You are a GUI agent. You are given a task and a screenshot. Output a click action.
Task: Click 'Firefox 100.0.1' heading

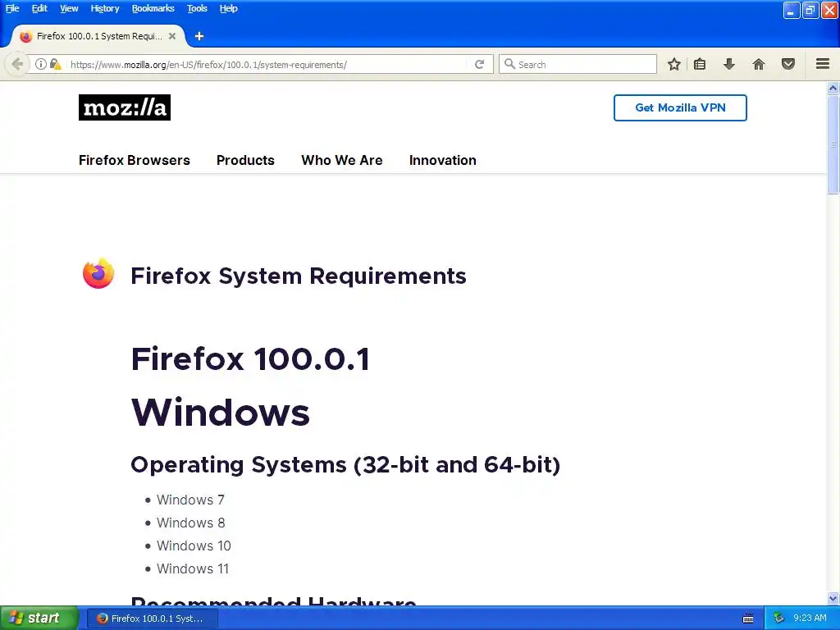click(250, 359)
